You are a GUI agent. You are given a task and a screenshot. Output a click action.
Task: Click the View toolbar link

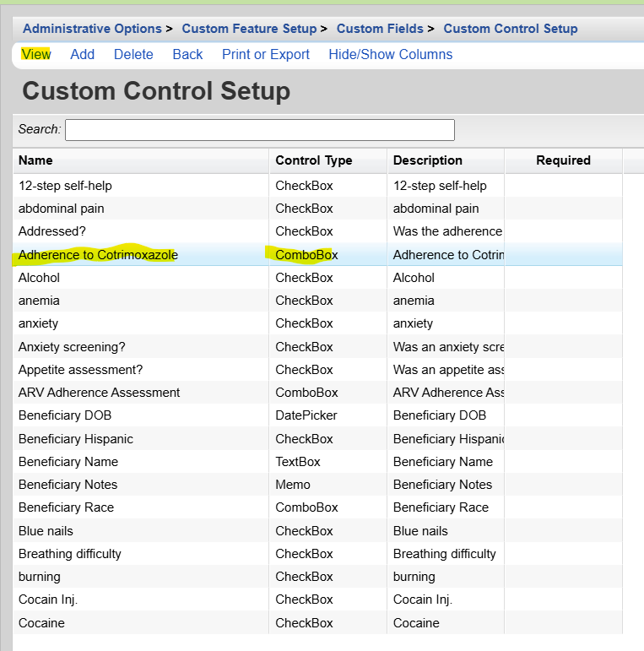point(36,54)
